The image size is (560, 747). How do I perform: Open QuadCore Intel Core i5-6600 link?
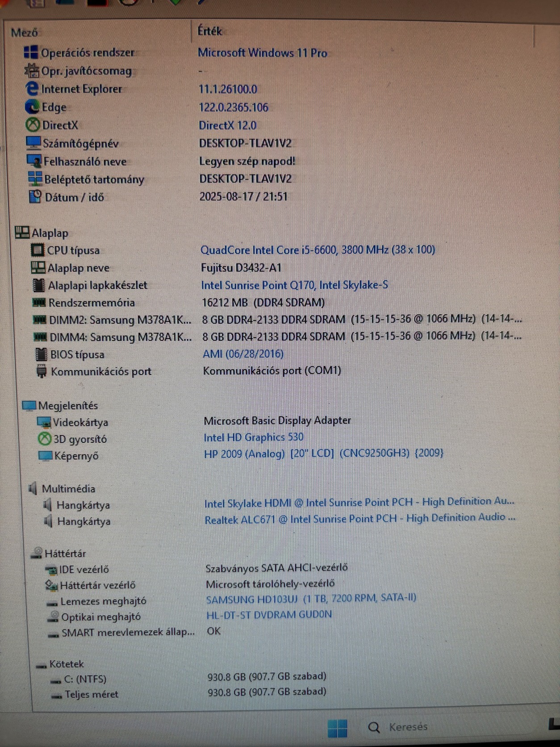pyautogui.click(x=318, y=249)
